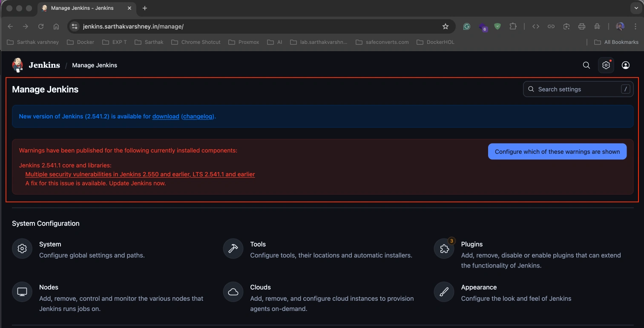Click the Manage Jenkins breadcrumb

(x=95, y=65)
